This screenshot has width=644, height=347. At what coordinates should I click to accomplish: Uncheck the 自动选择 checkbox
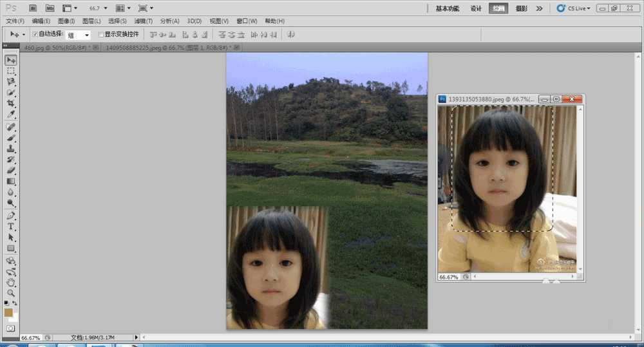pyautogui.click(x=35, y=34)
